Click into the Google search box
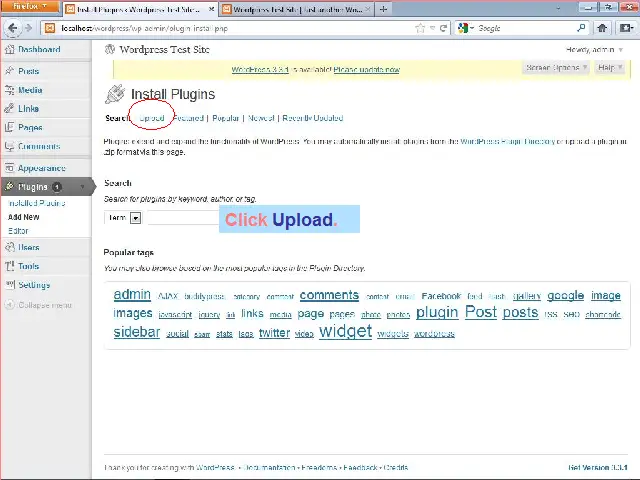This screenshot has width=640, height=480. pos(526,28)
